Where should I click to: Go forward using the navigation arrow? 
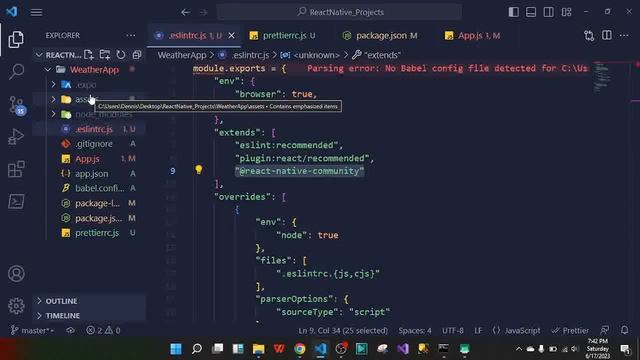(x=203, y=12)
